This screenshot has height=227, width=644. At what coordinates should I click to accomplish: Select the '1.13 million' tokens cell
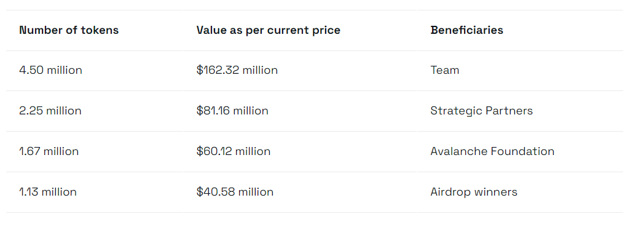48,192
